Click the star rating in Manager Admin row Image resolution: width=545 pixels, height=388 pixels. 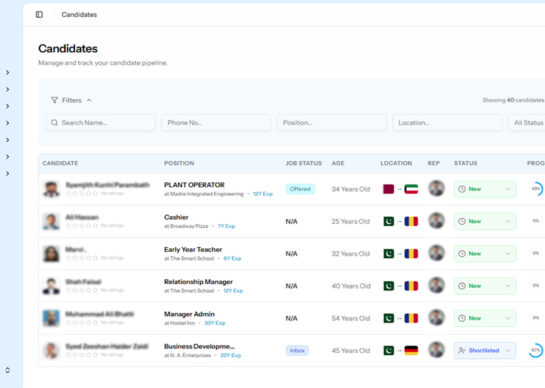coord(82,323)
